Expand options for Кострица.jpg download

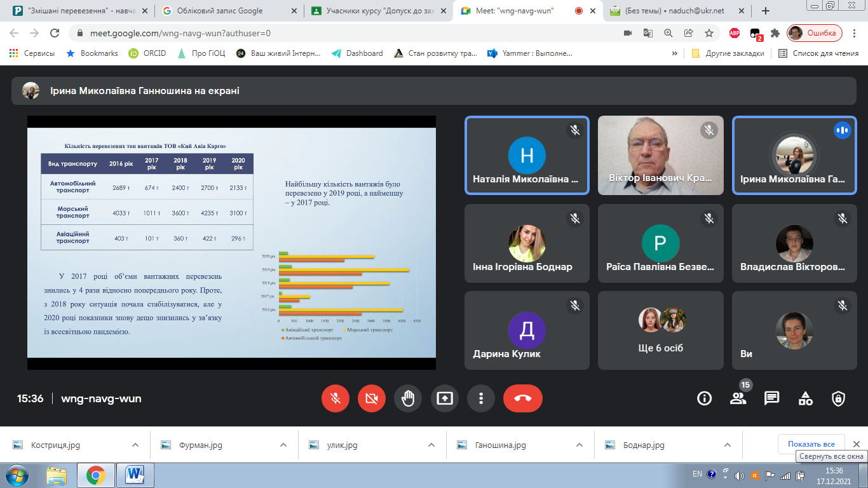point(135,445)
